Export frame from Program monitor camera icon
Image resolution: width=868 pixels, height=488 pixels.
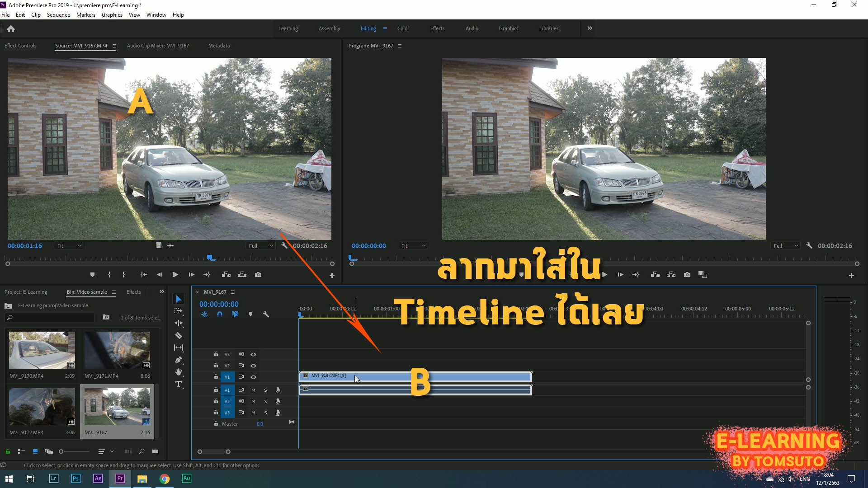click(687, 274)
